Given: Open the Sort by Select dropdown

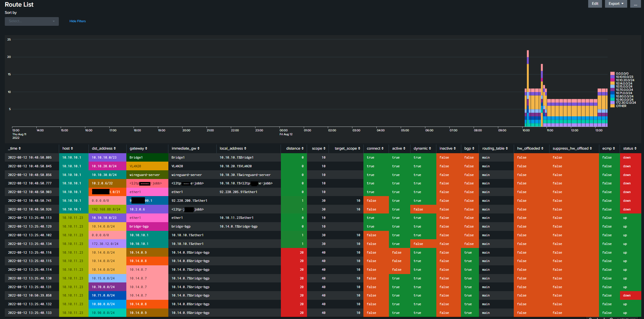Looking at the screenshot, I should click(32, 21).
